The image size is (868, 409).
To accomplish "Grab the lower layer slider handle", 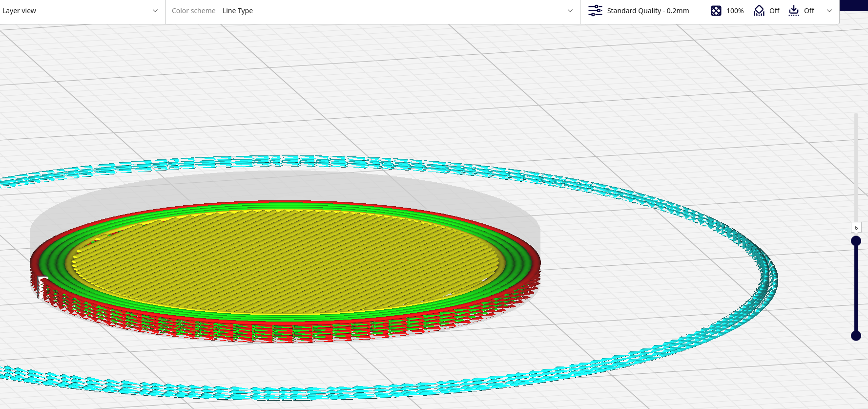I will 856,336.
